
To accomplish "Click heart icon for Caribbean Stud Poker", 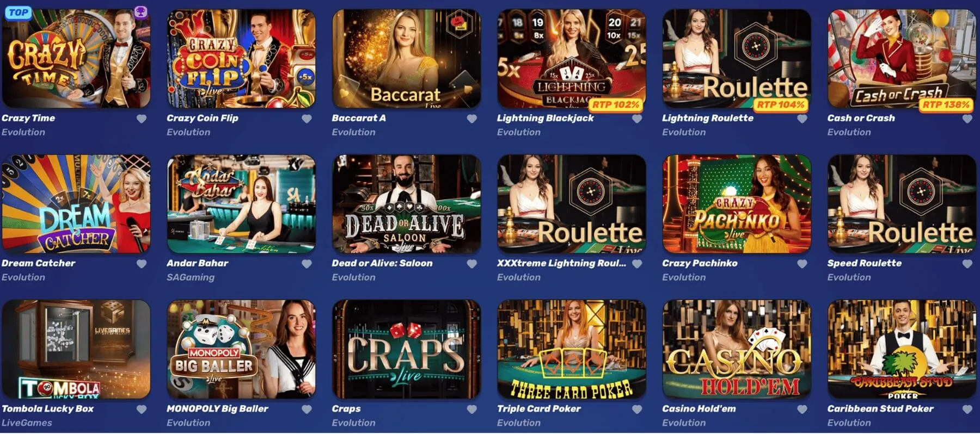I will (x=967, y=409).
